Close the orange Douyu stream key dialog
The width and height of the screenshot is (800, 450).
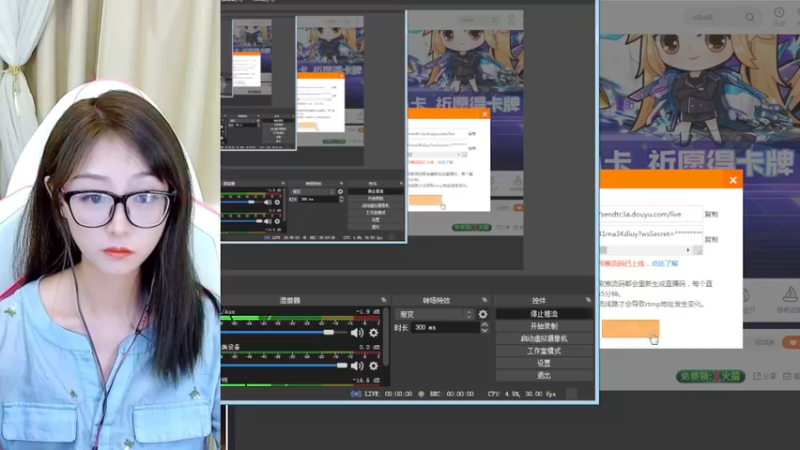click(733, 180)
